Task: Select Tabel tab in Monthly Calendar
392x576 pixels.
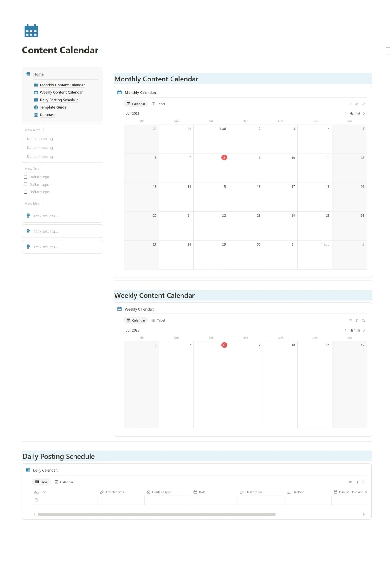Action: pyautogui.click(x=158, y=104)
